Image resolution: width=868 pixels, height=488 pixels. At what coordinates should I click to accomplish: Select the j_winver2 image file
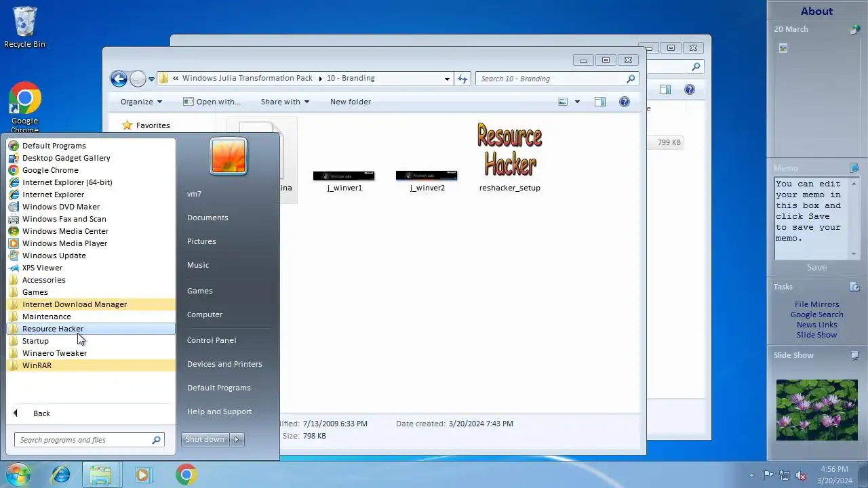pyautogui.click(x=427, y=180)
